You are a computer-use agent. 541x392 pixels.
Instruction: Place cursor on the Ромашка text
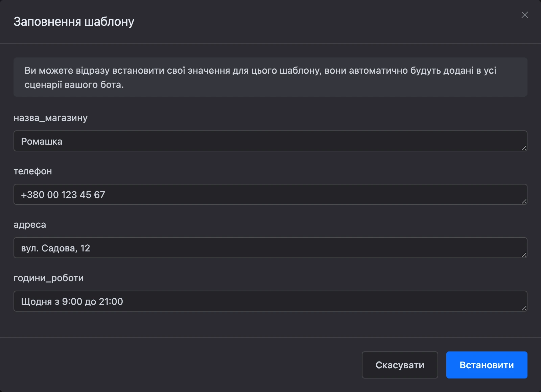(x=42, y=141)
